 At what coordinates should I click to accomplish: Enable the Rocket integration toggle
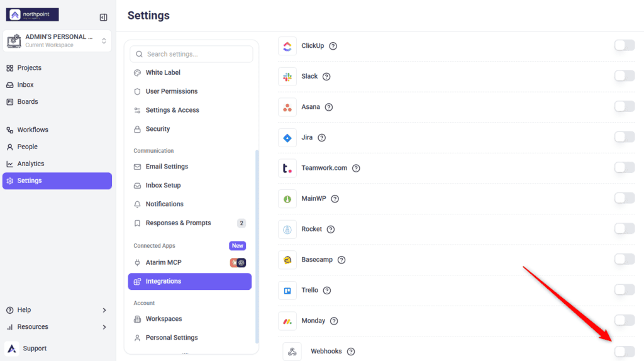tap(625, 229)
